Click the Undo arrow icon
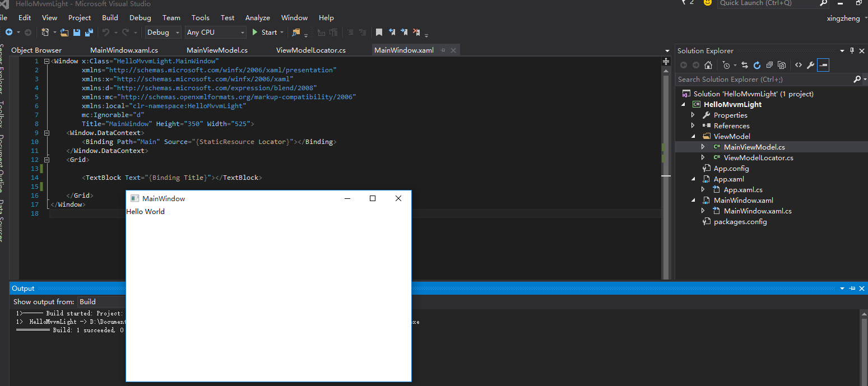868x386 pixels. point(106,32)
